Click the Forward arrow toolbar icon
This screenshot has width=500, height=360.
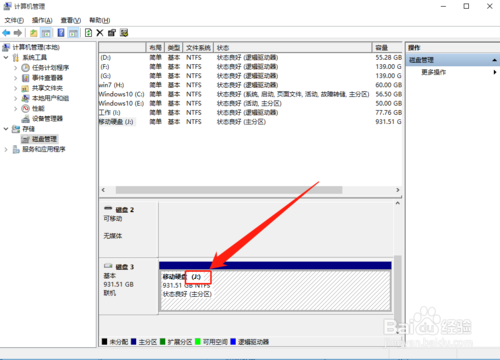point(18,33)
